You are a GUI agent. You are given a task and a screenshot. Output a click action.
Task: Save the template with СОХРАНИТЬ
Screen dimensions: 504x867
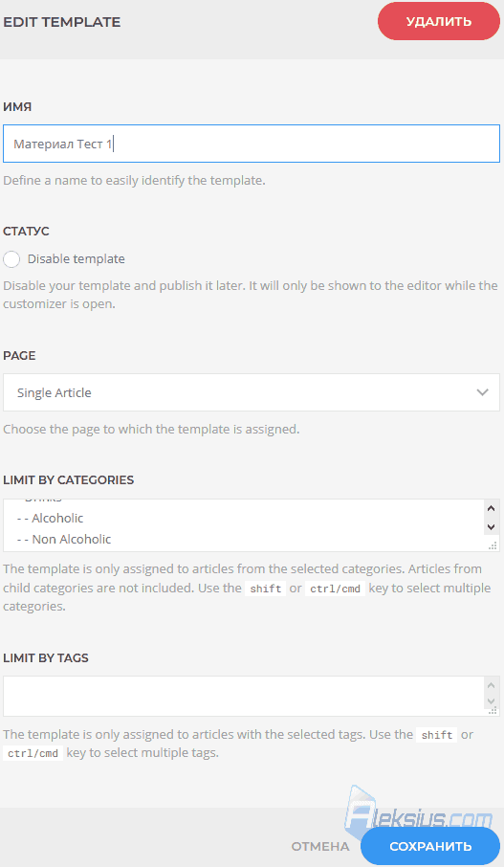coord(430,847)
